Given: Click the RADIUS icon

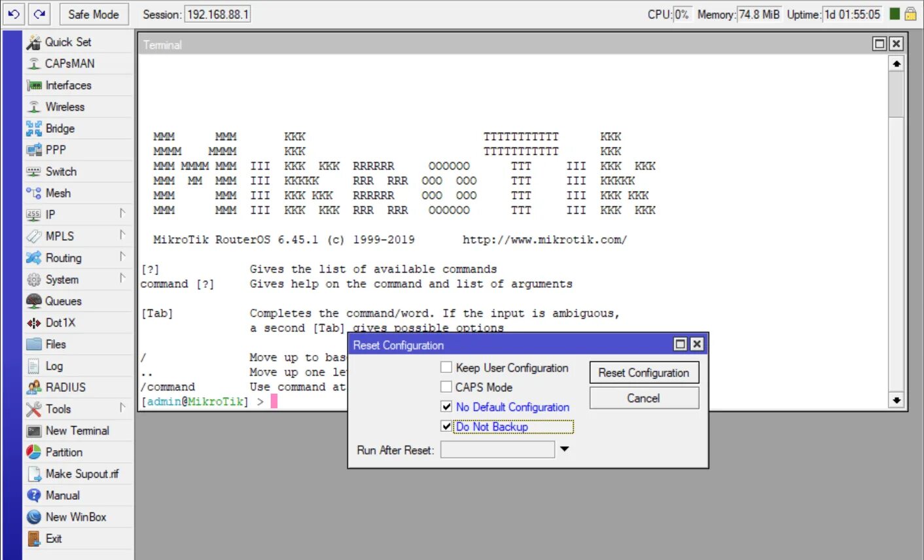Looking at the screenshot, I should pos(34,388).
